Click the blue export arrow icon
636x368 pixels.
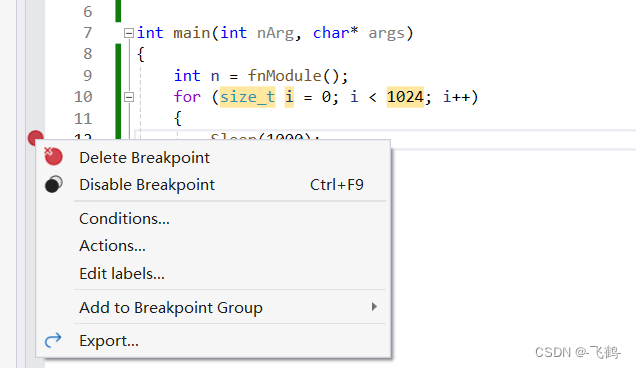click(x=53, y=340)
